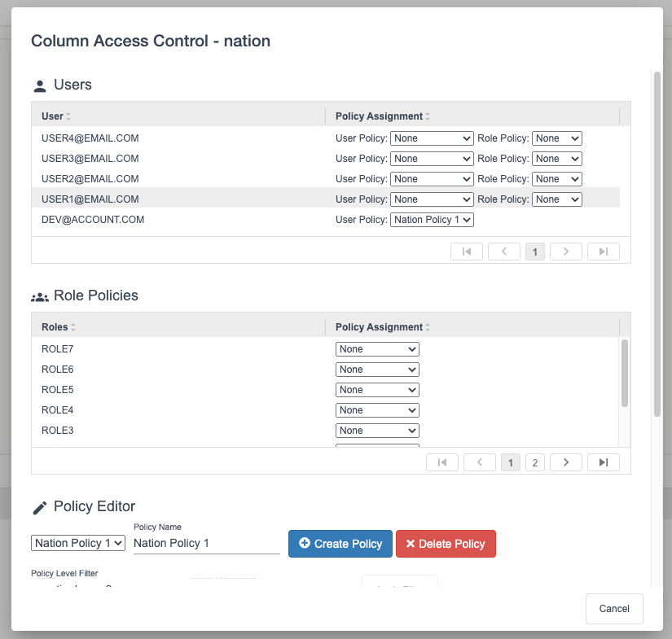
Task: Open the User Policy dropdown for USER4@EMAIL.COM
Action: click(432, 138)
